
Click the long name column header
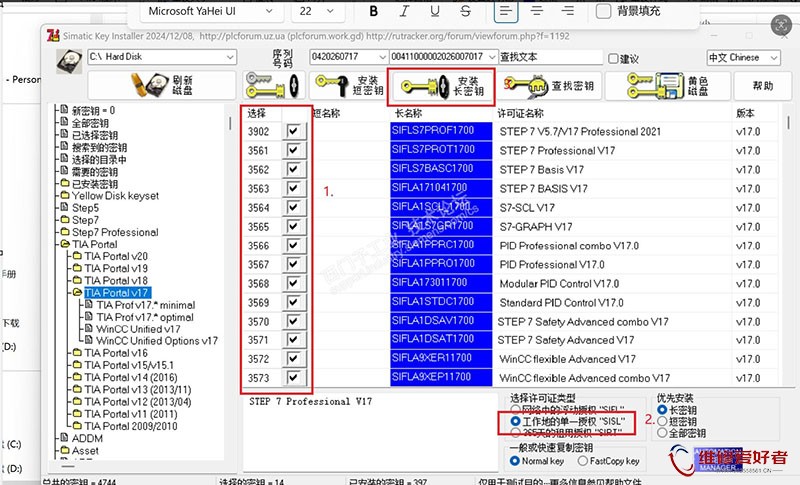[x=408, y=113]
